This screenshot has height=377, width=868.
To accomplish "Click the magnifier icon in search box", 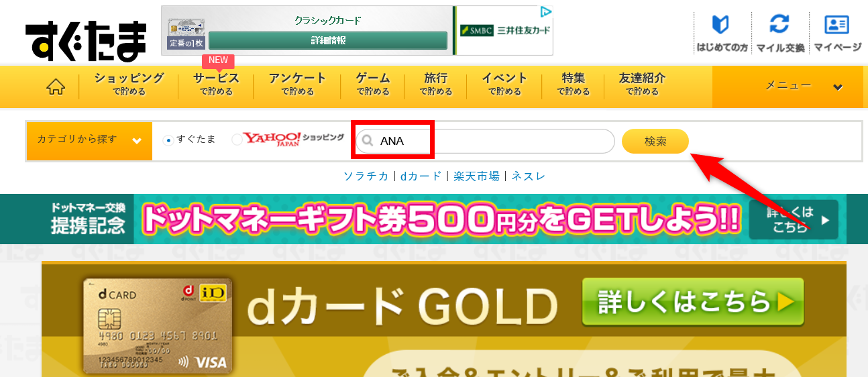I will click(x=368, y=142).
